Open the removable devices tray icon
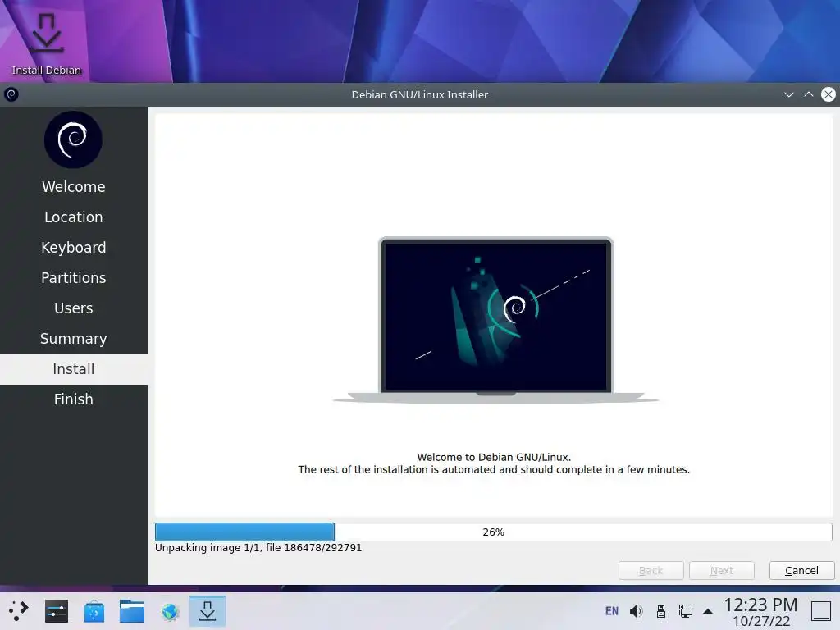The image size is (840, 630). (x=661, y=611)
